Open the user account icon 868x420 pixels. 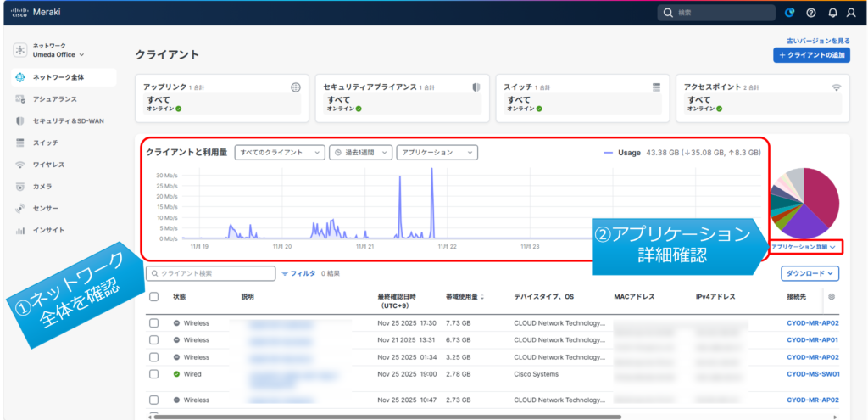tap(851, 13)
